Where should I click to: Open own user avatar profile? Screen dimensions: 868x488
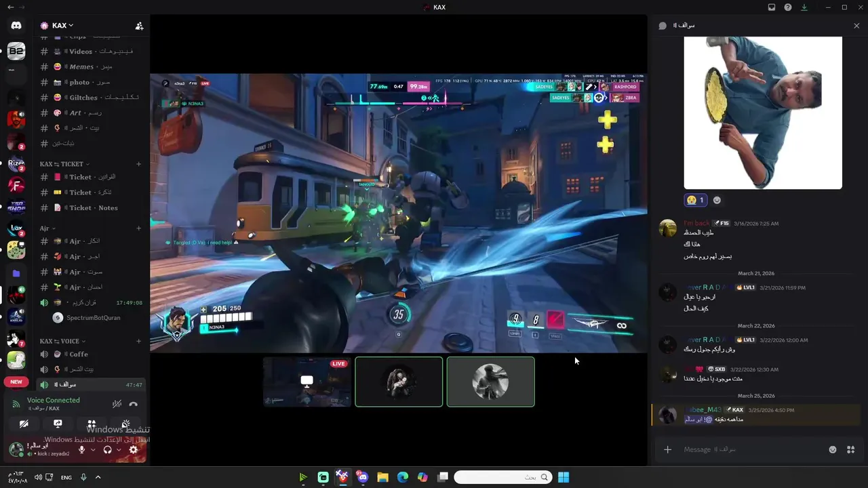(16, 449)
